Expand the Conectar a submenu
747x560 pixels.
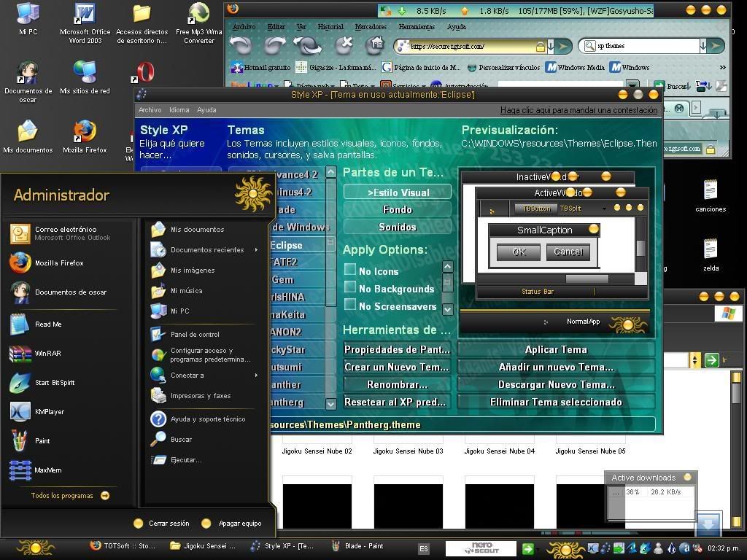pyautogui.click(x=205, y=376)
